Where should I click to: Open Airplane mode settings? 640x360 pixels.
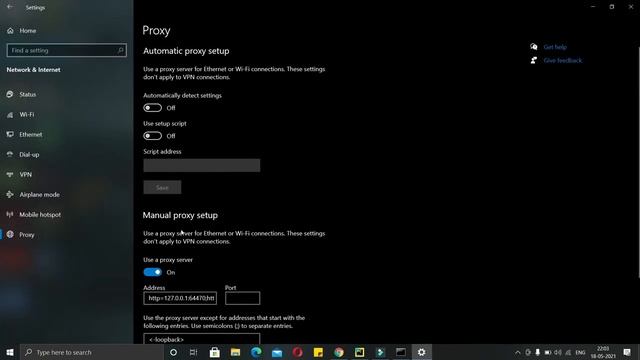[39, 195]
